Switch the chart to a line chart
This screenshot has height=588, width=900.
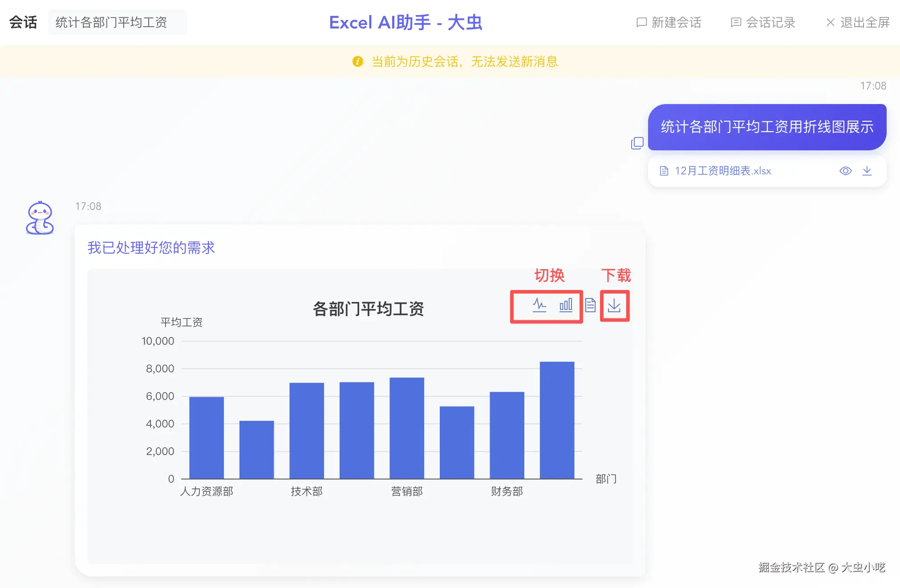538,306
